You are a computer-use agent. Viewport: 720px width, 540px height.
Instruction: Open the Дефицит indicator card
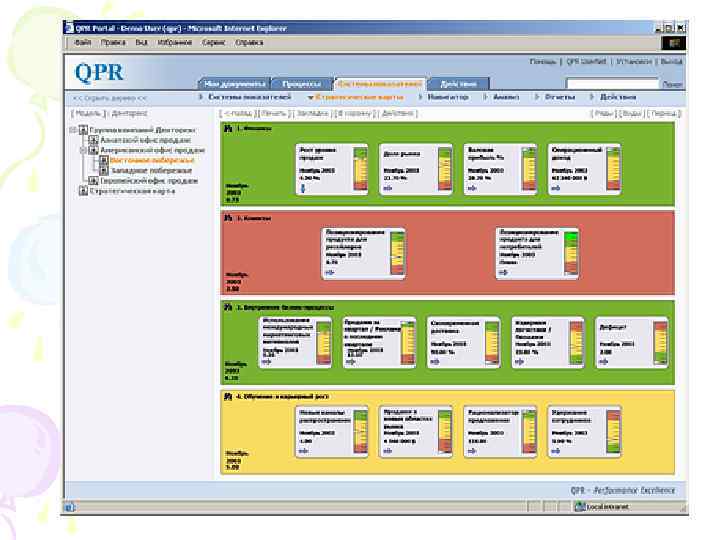point(631,342)
